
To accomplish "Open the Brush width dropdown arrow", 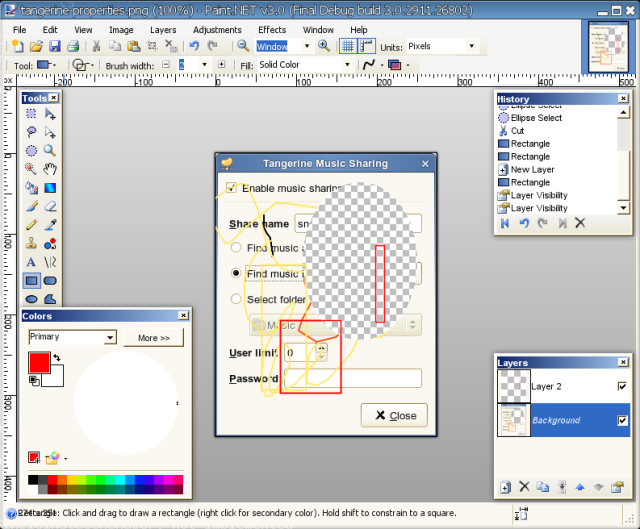I will pyautogui.click(x=204, y=64).
